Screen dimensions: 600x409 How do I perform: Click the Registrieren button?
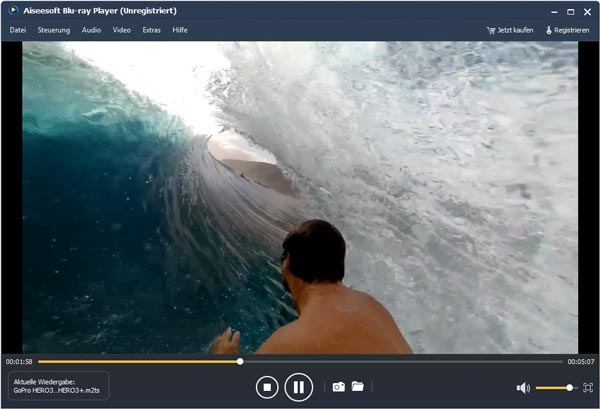pyautogui.click(x=567, y=30)
